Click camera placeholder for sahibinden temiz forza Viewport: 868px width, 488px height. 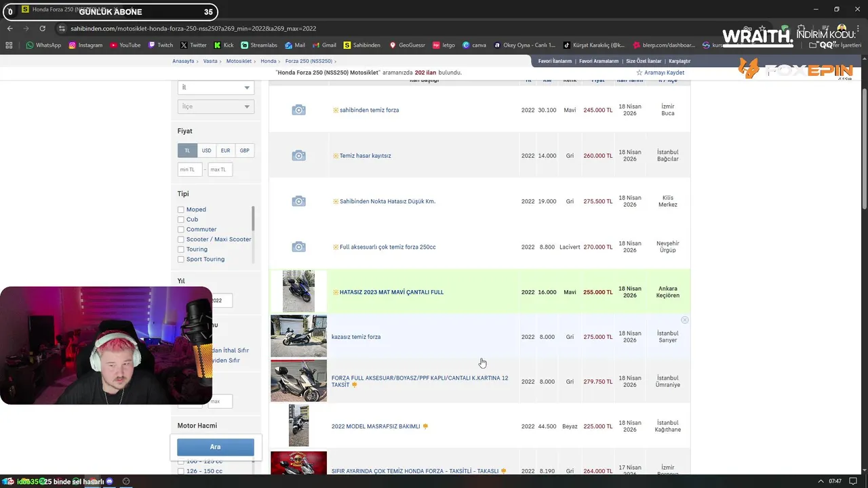click(x=298, y=110)
